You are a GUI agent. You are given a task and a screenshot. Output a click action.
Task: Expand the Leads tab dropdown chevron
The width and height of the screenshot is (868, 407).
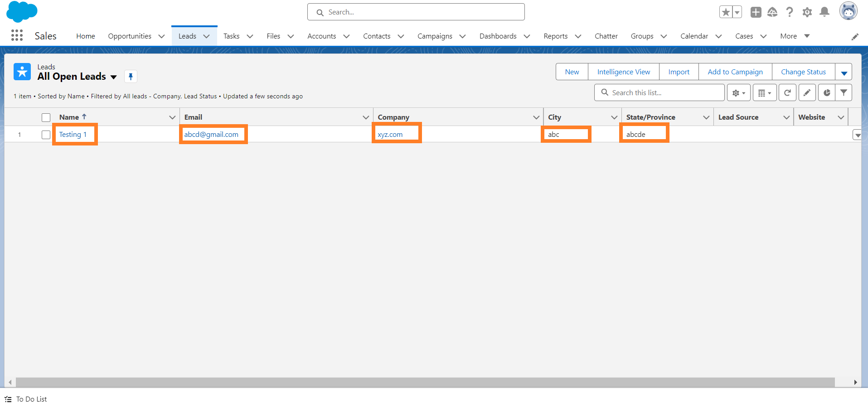pos(207,36)
